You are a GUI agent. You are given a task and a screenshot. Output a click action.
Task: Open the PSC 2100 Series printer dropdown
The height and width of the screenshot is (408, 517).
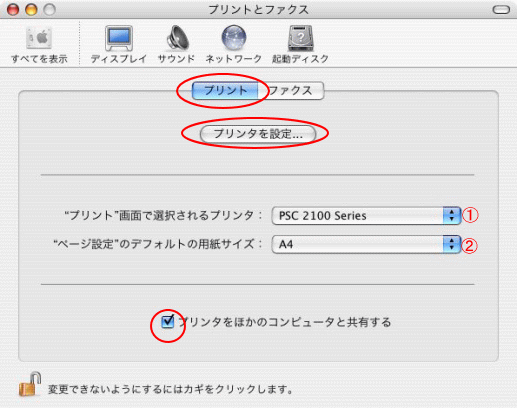[366, 216]
